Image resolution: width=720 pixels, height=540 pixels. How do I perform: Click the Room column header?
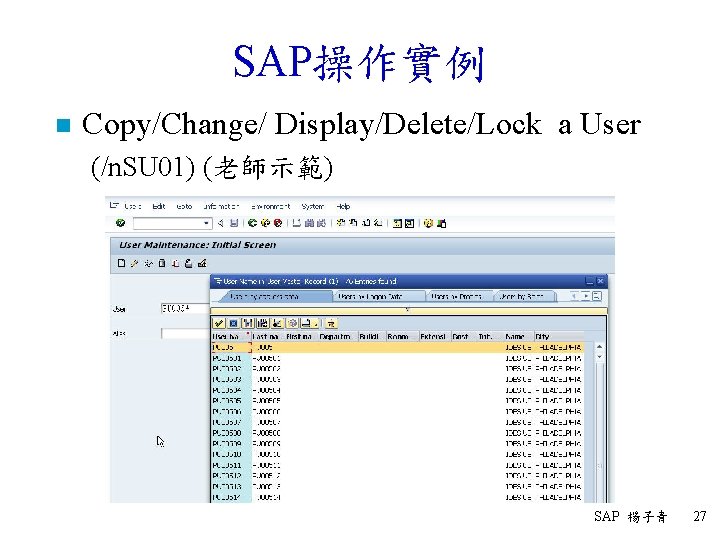402,337
